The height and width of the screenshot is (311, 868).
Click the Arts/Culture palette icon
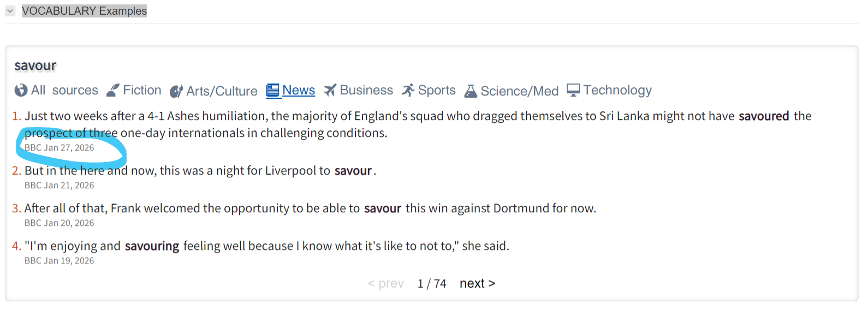pos(176,91)
